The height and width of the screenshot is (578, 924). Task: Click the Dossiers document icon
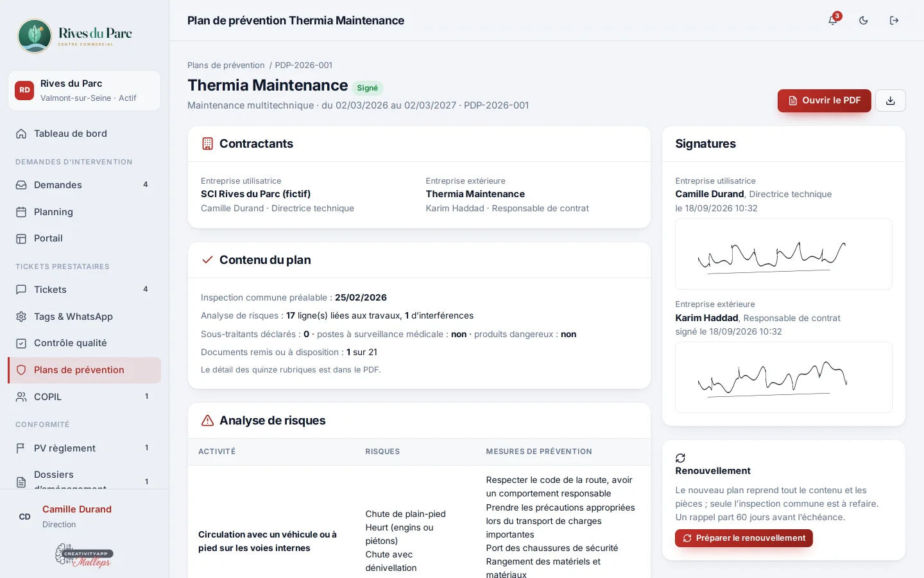pos(21,482)
